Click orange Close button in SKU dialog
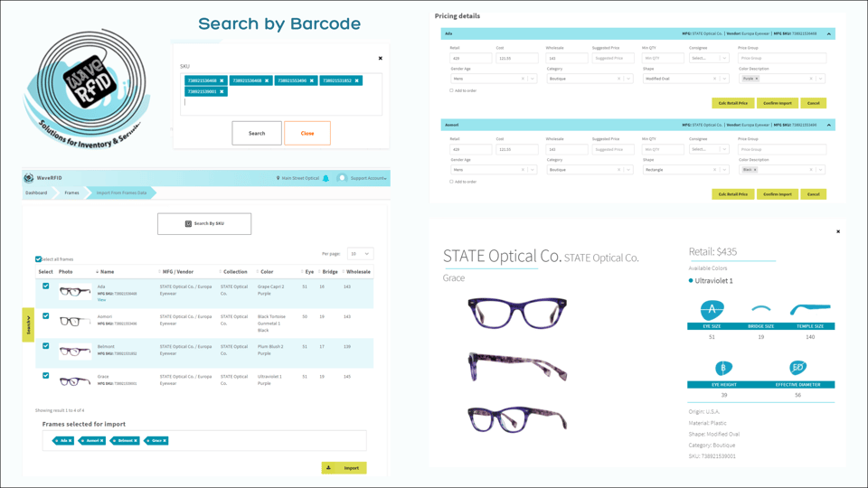Viewport: 868px width, 488px height. [x=307, y=134]
